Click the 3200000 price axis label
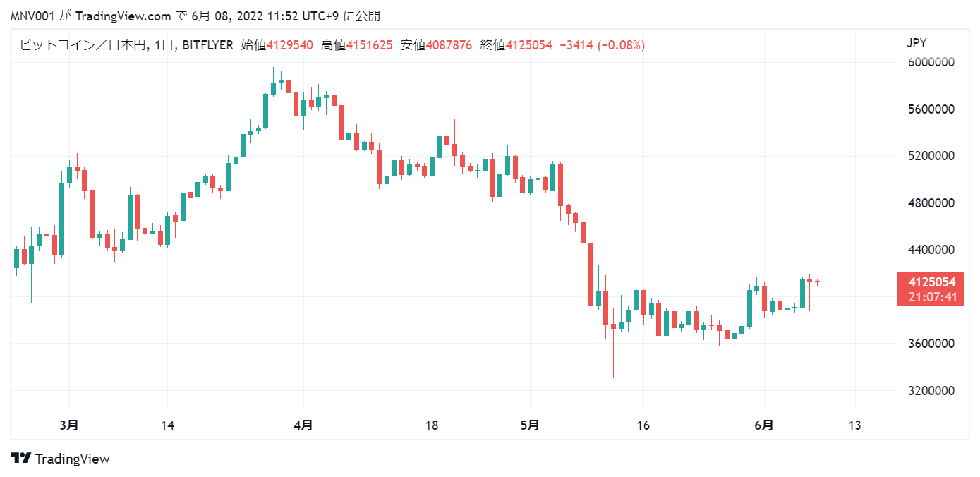 click(x=931, y=390)
